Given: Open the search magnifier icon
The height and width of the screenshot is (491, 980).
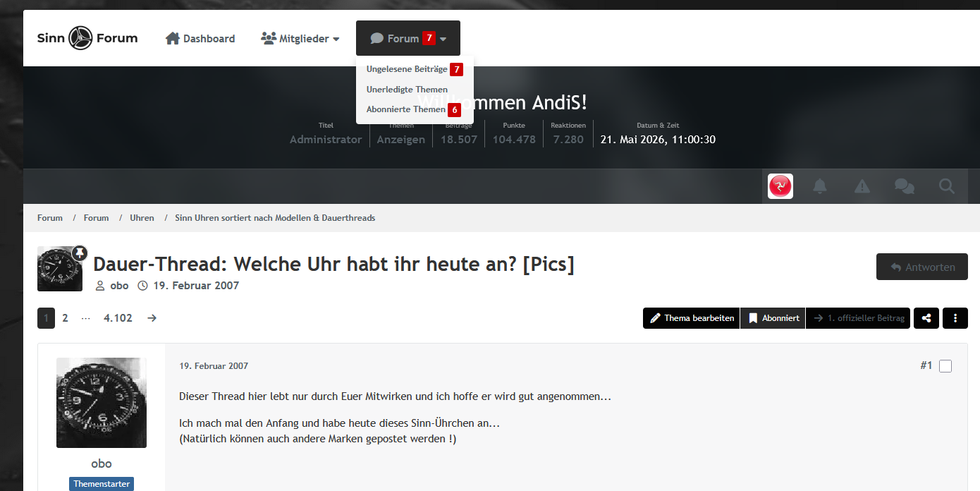Looking at the screenshot, I should point(946,186).
